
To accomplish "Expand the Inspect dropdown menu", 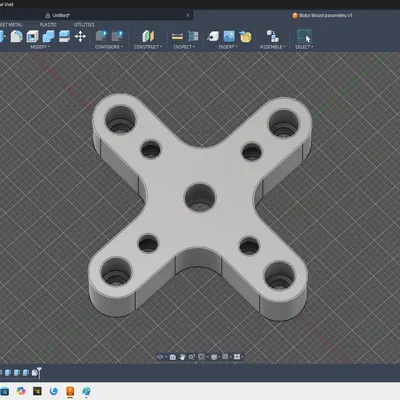I will pos(184,47).
